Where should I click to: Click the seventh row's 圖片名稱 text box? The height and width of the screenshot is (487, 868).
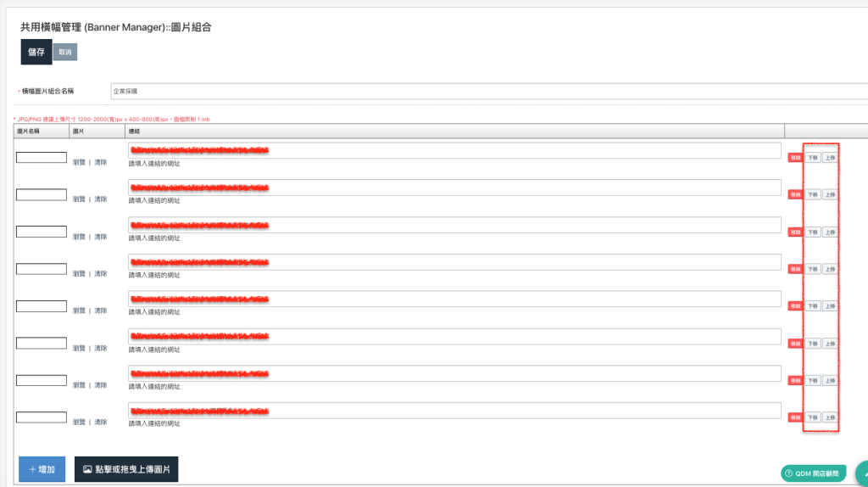coord(42,380)
